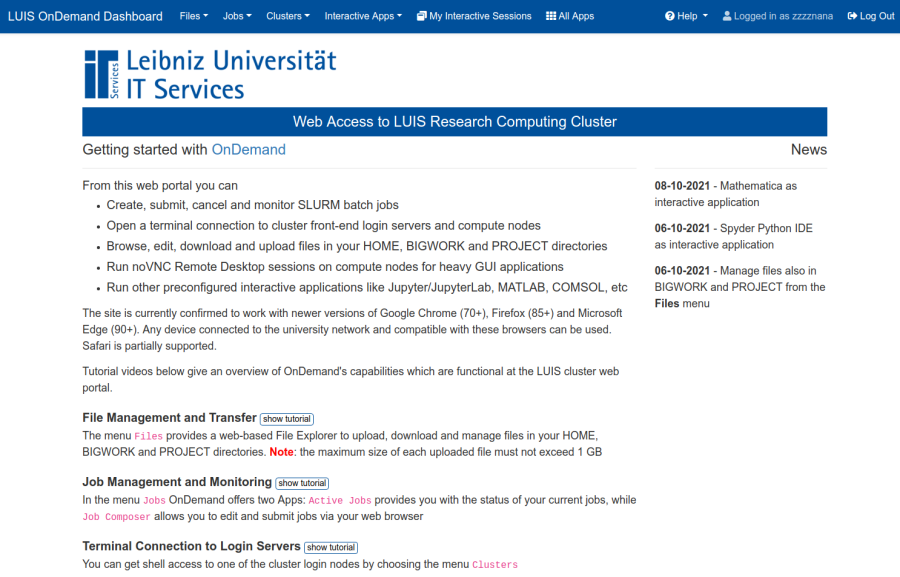This screenshot has width=900, height=577.
Task: Follow the OnDemand link in heading
Action: pos(249,150)
